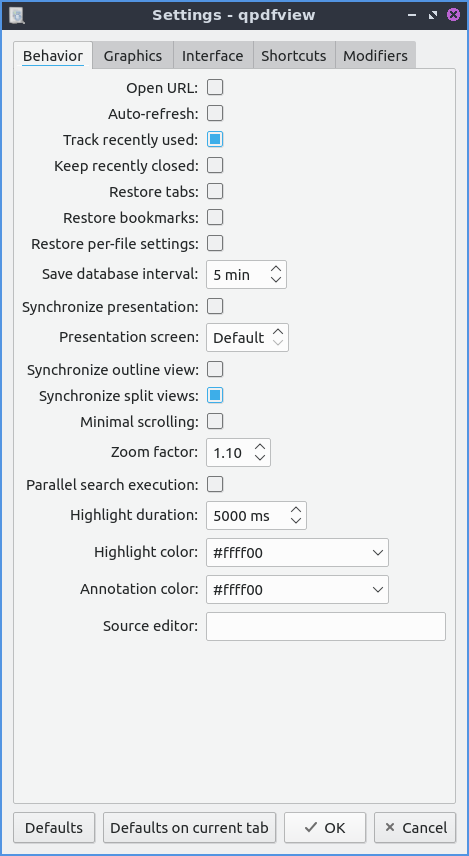Viewport: 469px width, 856px height.
Task: Toggle the Restore tabs checkbox
Action: pyautogui.click(x=215, y=192)
